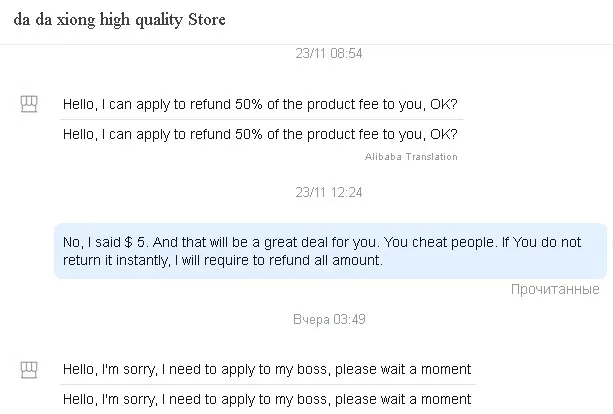Select the original 50% refund message text
This screenshot has width=613, height=414.
(260, 104)
